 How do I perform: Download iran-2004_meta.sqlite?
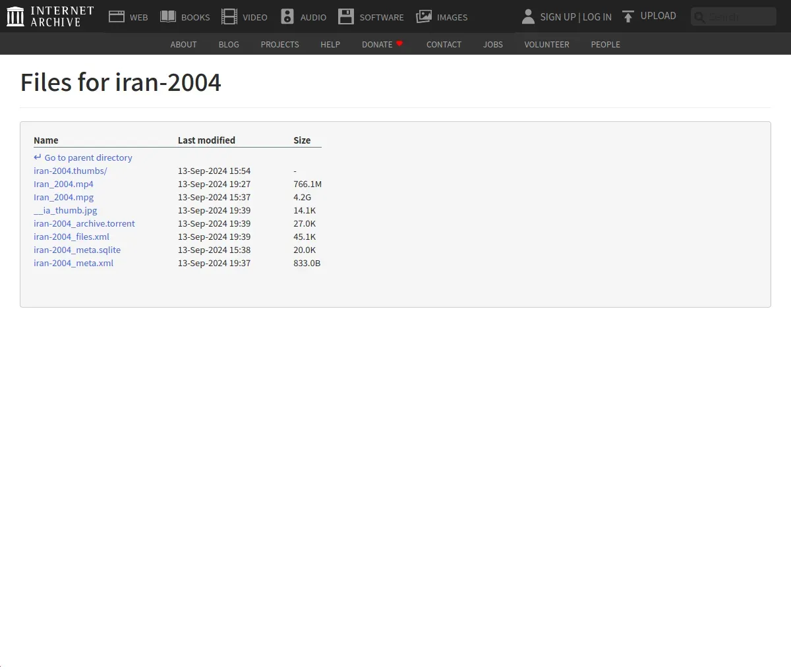tap(77, 250)
